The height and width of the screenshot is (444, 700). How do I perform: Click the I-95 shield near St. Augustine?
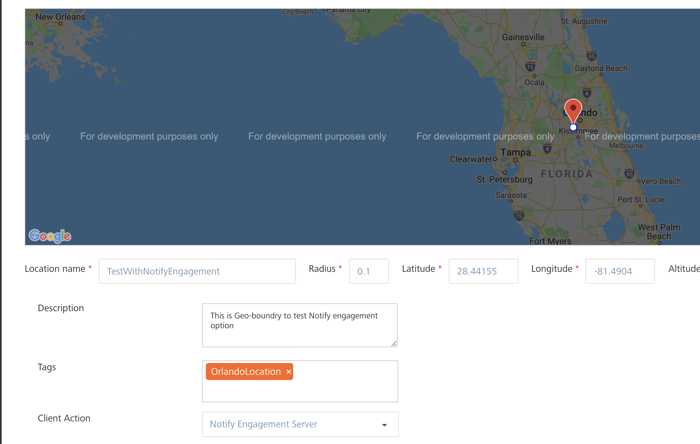tap(592, 57)
